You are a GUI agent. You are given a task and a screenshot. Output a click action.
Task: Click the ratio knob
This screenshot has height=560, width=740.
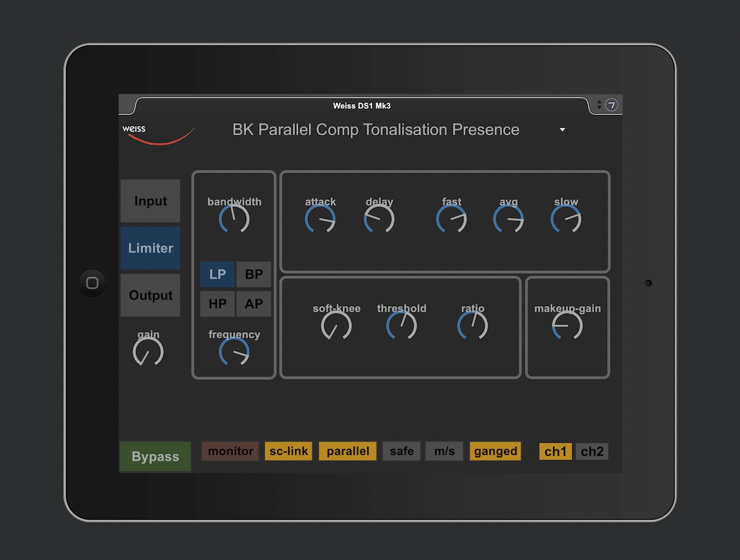point(472,325)
